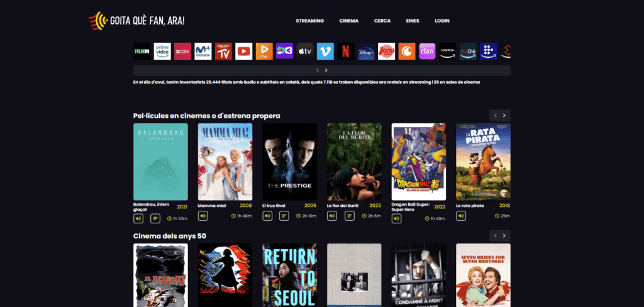Image resolution: width=644 pixels, height=307 pixels.
Task: Open the Vimeo platform icon
Action: [x=325, y=52]
